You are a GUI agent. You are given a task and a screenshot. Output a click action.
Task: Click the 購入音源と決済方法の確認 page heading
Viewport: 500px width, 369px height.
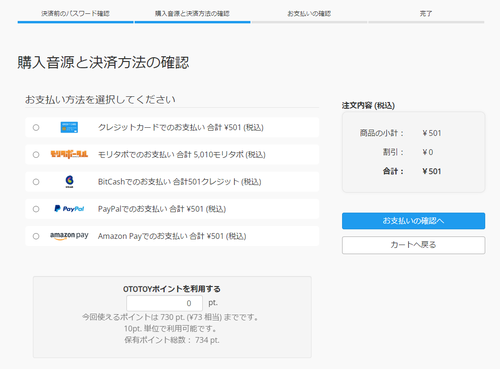[x=103, y=62]
